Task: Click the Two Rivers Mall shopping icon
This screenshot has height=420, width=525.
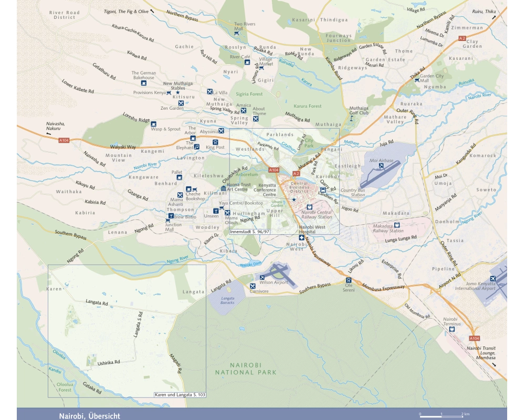Action: pyautogui.click(x=236, y=34)
